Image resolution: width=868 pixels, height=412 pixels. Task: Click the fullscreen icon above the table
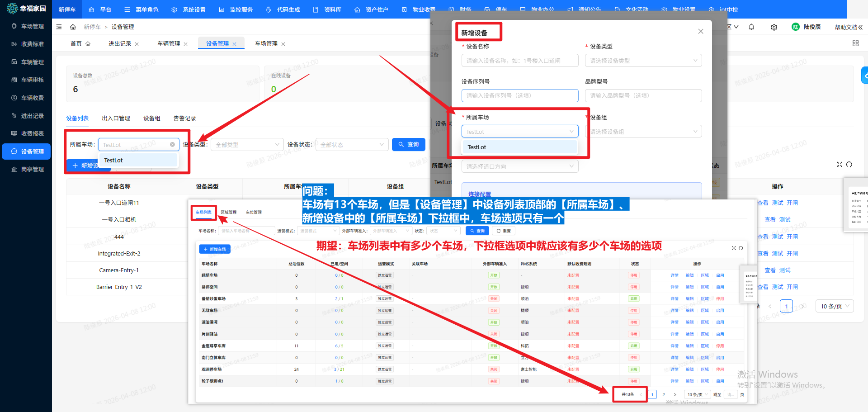(840, 165)
